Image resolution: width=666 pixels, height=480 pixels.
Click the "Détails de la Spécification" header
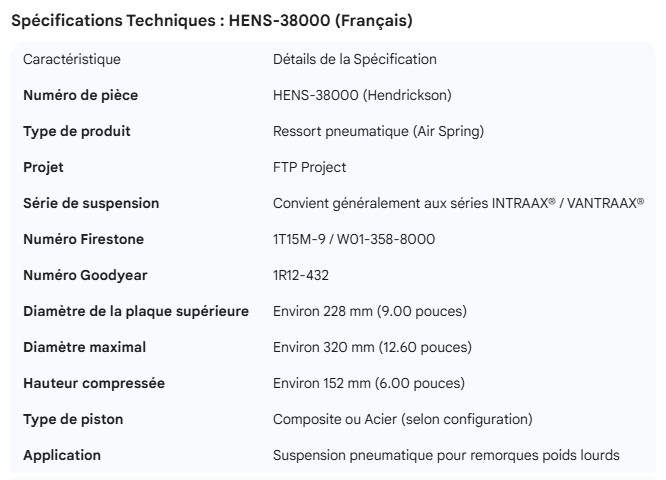coord(355,59)
